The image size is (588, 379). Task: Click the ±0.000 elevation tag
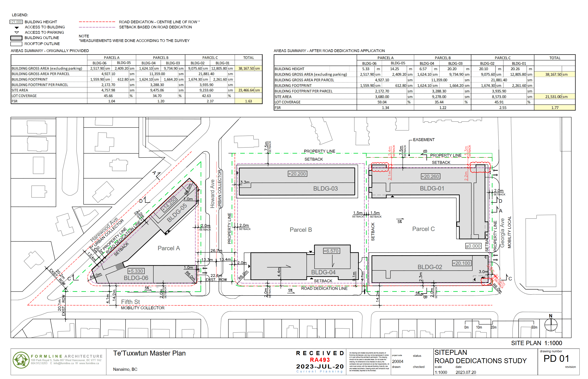473,246
